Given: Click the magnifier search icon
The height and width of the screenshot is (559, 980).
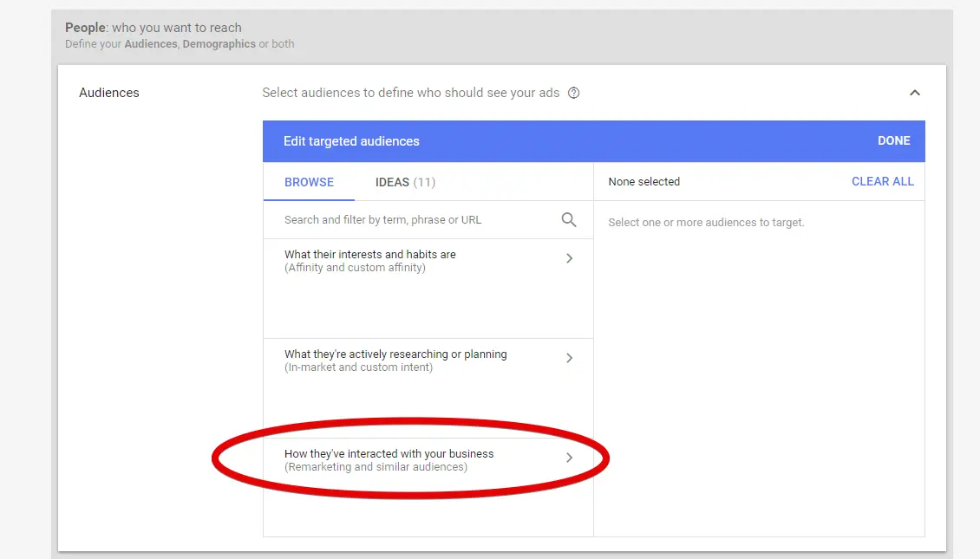Looking at the screenshot, I should coord(569,220).
